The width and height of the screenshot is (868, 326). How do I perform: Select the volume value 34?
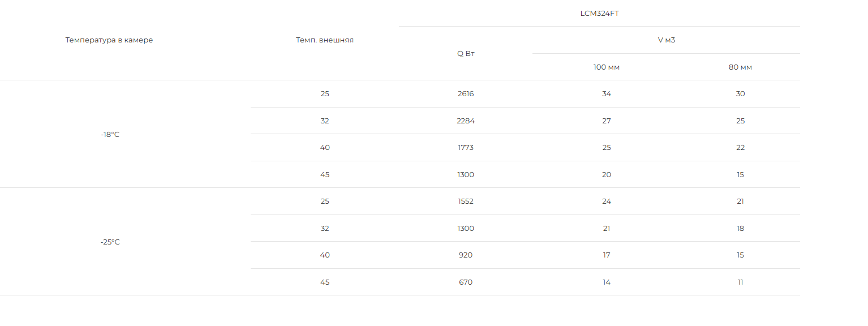coord(607,94)
